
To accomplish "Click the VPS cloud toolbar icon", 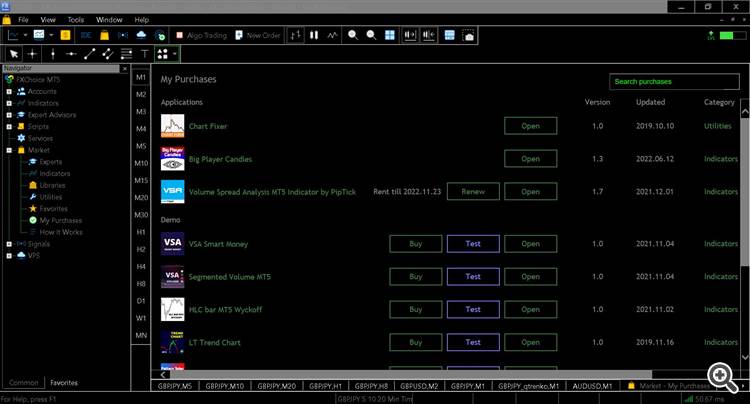I will [x=141, y=35].
